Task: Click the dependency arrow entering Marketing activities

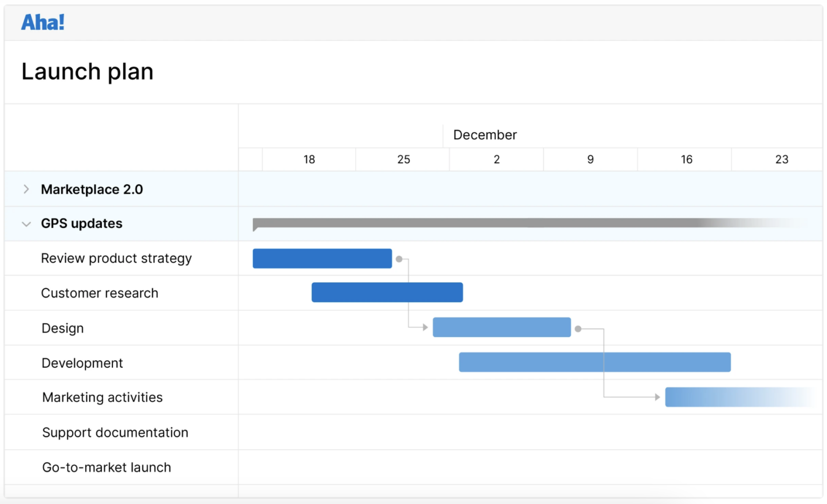Action: [658, 397]
